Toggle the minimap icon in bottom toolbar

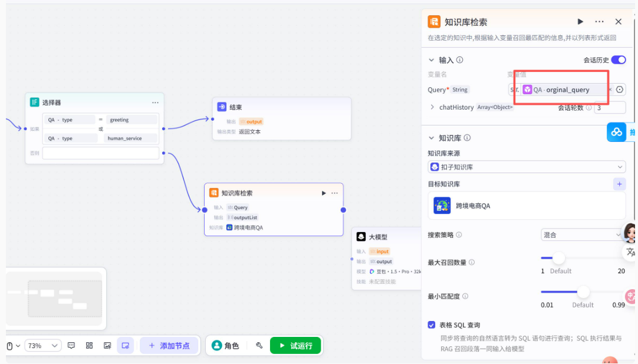tap(126, 346)
